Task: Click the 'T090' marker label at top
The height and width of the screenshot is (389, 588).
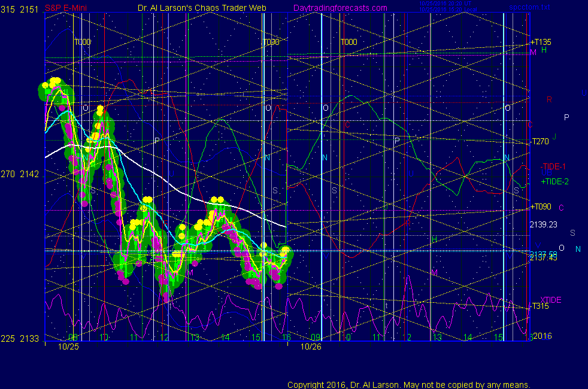Action: 271,42
